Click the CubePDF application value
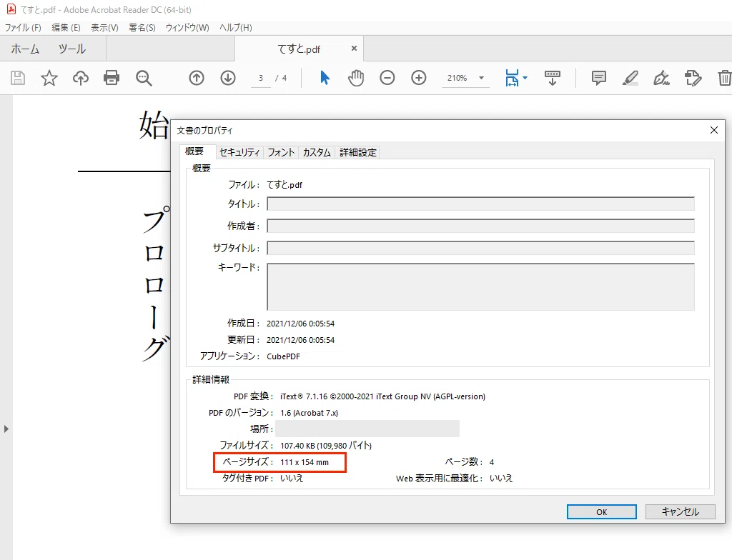Image resolution: width=732 pixels, height=560 pixels. tap(283, 356)
